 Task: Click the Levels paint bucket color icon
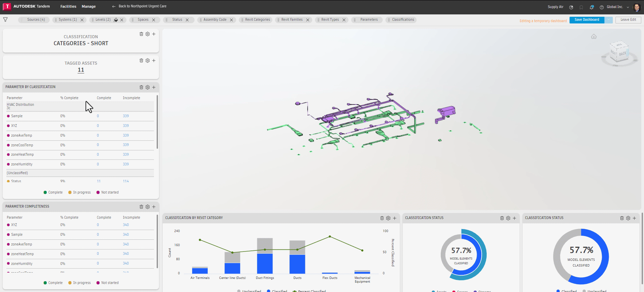click(116, 20)
